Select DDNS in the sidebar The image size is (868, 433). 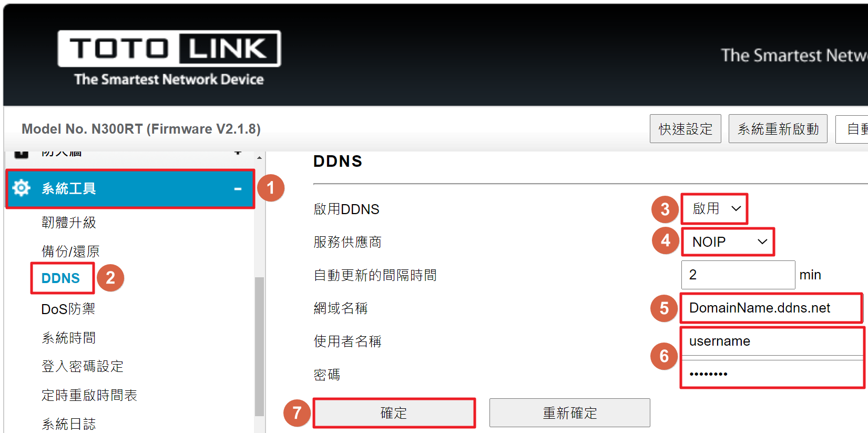pyautogui.click(x=61, y=278)
